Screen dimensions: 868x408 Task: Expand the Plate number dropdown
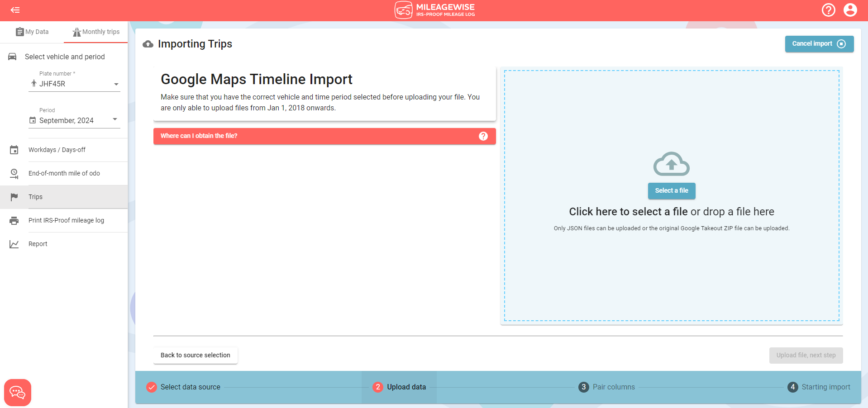click(x=116, y=84)
